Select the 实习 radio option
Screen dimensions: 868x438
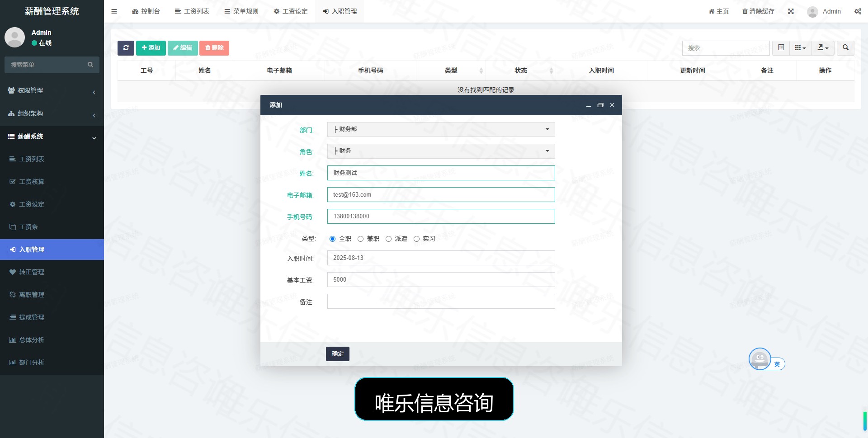pyautogui.click(x=416, y=239)
